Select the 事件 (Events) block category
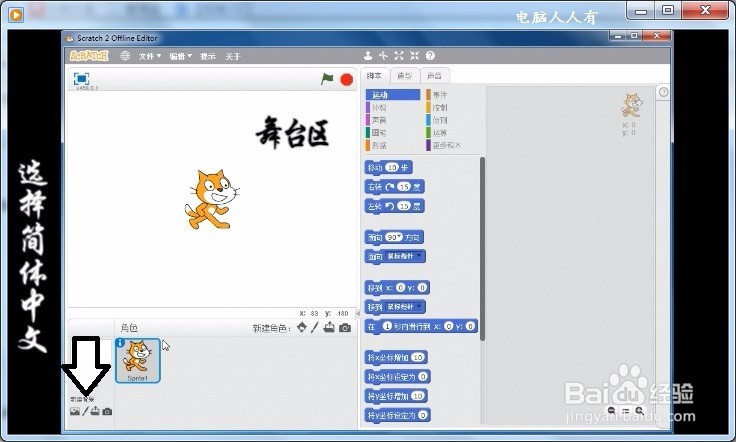 click(439, 95)
